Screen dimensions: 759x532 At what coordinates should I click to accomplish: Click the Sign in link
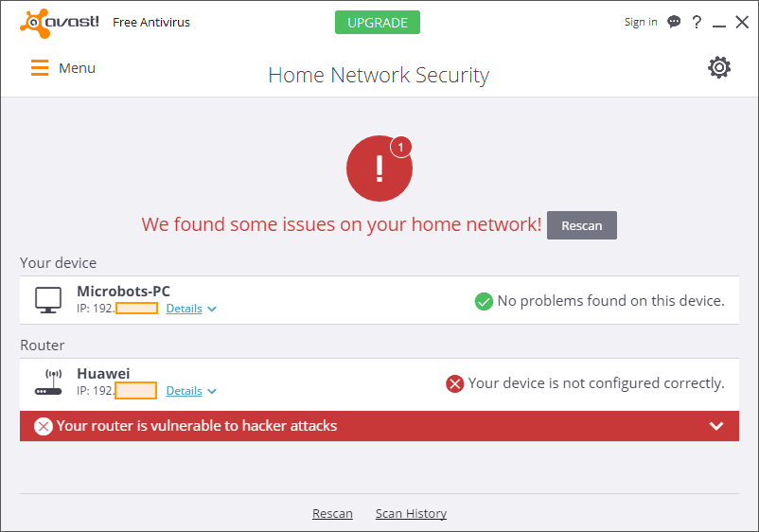coord(641,22)
